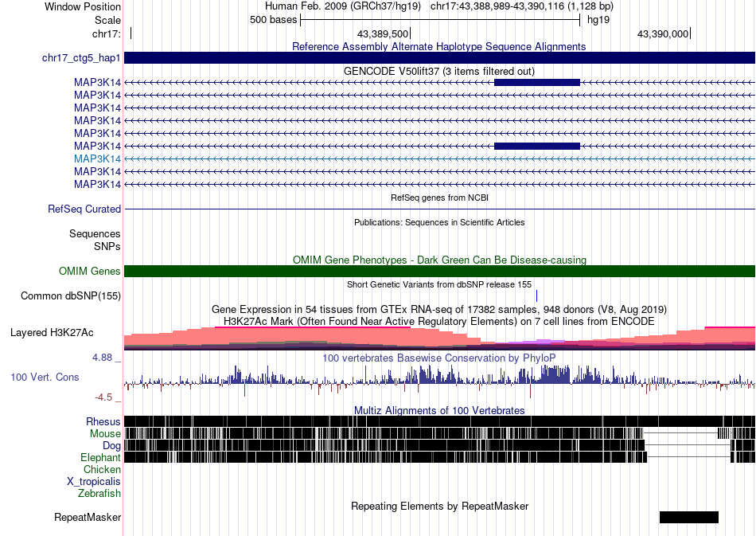Click the chr17: ruler label
756x536 pixels.
[x=106, y=33]
